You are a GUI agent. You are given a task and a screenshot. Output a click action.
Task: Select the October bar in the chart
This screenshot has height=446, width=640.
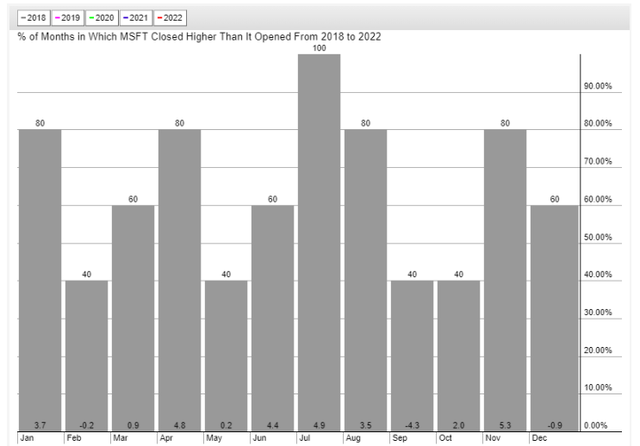(x=459, y=355)
